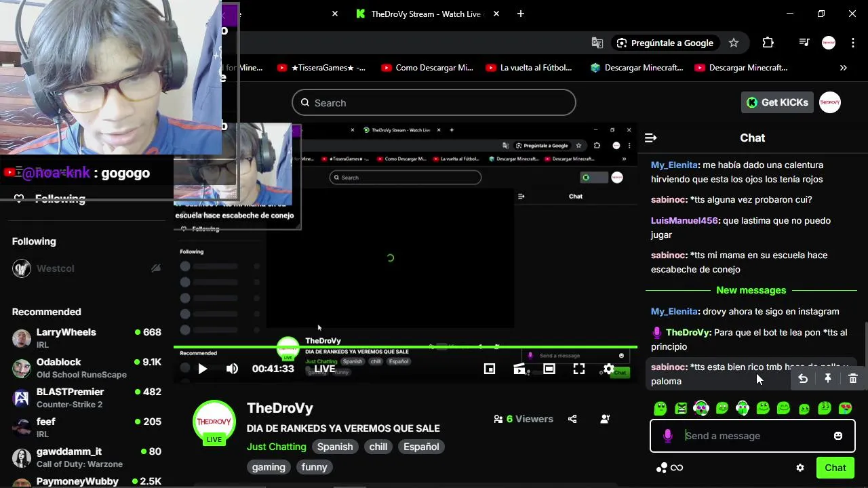Screen dimensions: 868x488
Task: Open first Descargar Minecraft bookmark
Action: pyautogui.click(x=637, y=68)
